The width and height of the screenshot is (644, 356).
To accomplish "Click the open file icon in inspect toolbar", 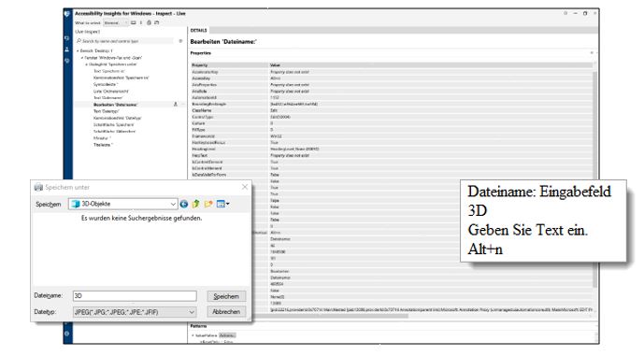I will coord(156,23).
